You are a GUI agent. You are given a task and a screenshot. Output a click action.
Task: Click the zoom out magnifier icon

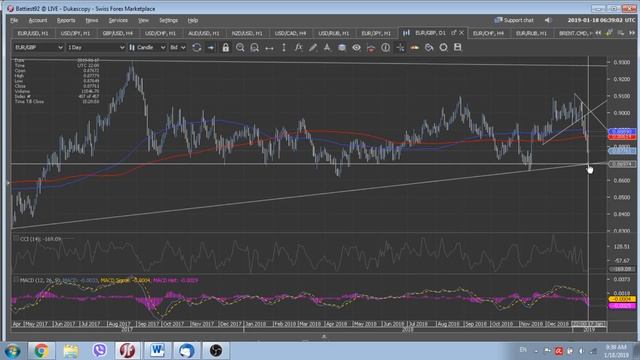(254, 48)
